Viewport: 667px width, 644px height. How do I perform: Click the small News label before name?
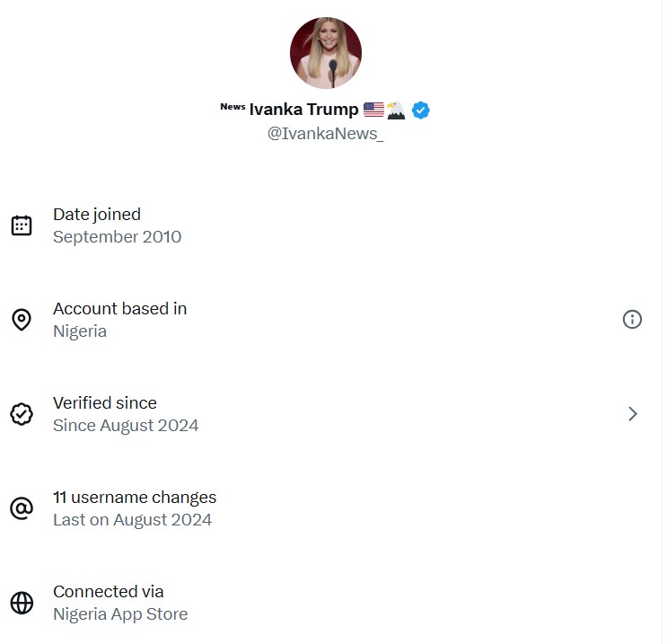point(233,107)
